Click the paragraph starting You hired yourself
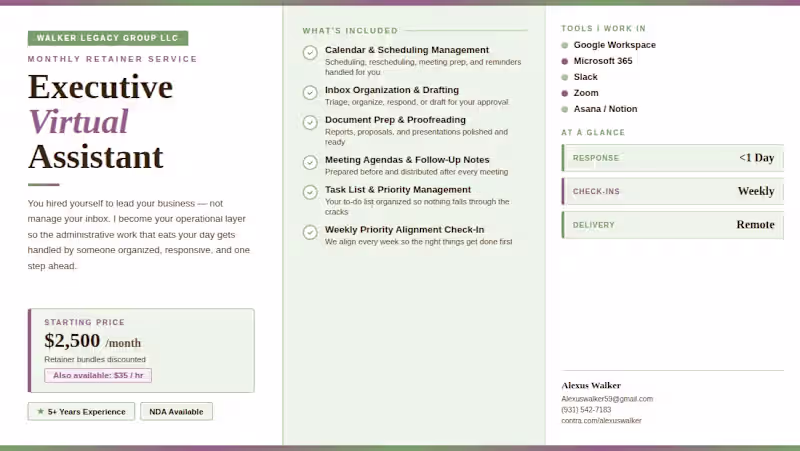The image size is (800, 451). [x=139, y=235]
